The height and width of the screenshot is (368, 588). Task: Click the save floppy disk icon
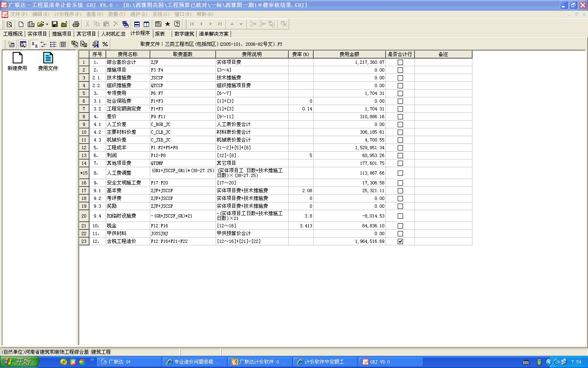click(x=54, y=24)
